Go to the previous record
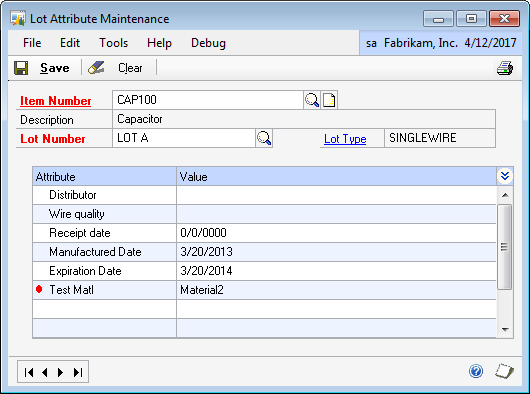 click(x=45, y=372)
